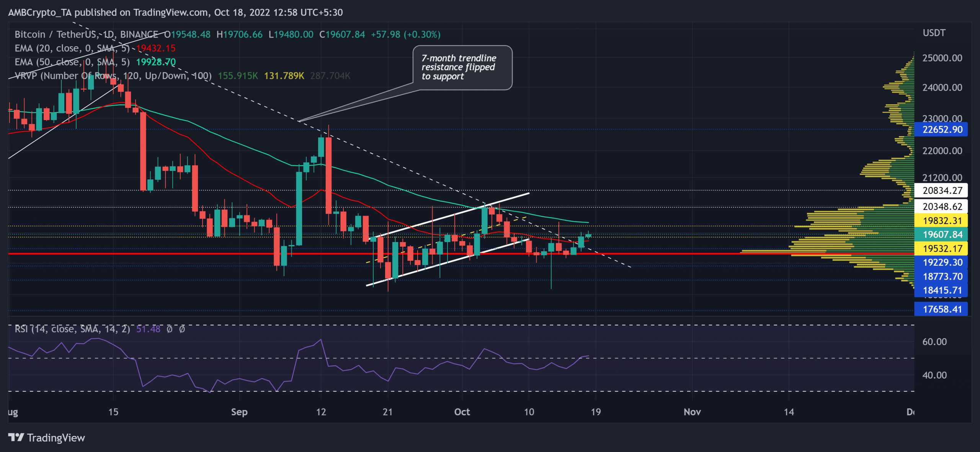The image size is (980, 452).
Task: Click the 18773.70 blue price label
Action: tap(941, 276)
